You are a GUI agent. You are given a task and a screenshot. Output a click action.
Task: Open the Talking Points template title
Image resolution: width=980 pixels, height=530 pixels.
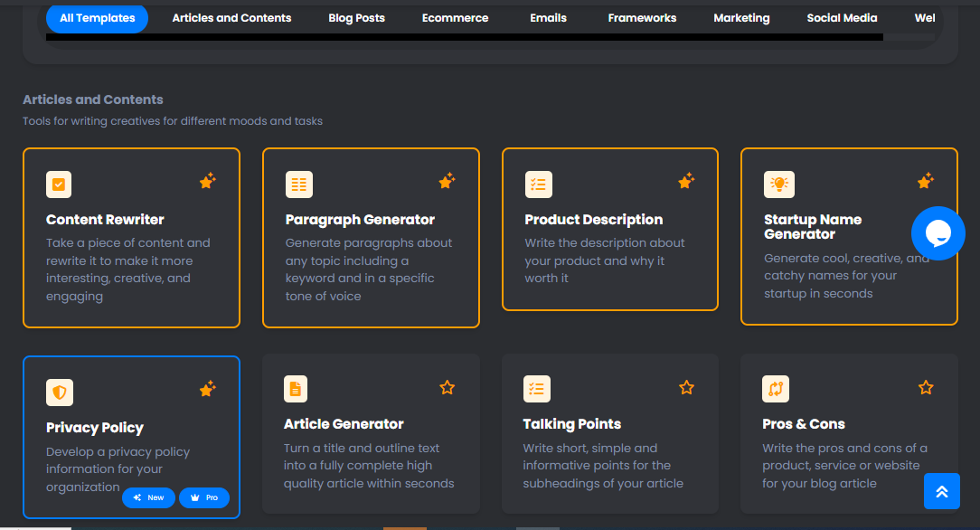pyautogui.click(x=572, y=424)
